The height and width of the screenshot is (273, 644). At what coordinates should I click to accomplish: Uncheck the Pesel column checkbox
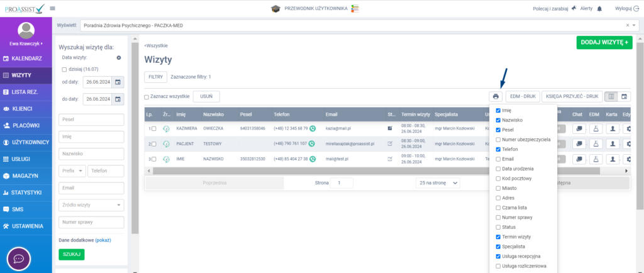pyautogui.click(x=499, y=130)
